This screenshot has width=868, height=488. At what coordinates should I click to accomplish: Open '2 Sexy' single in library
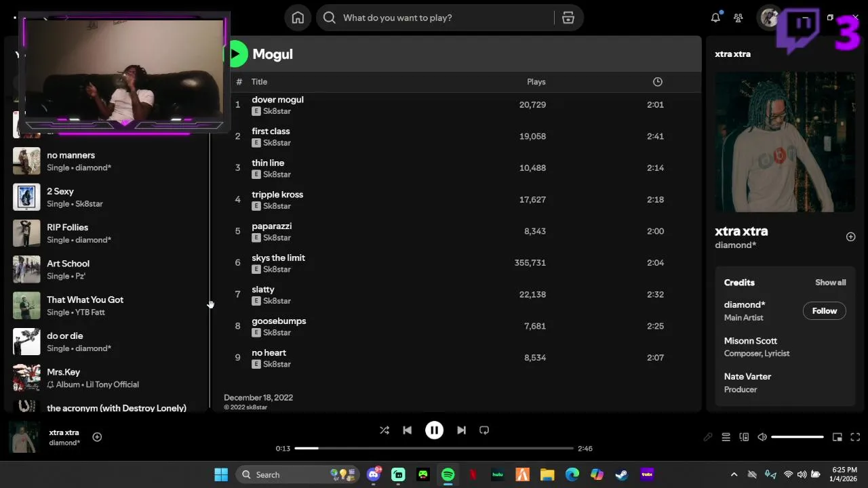[108, 197]
